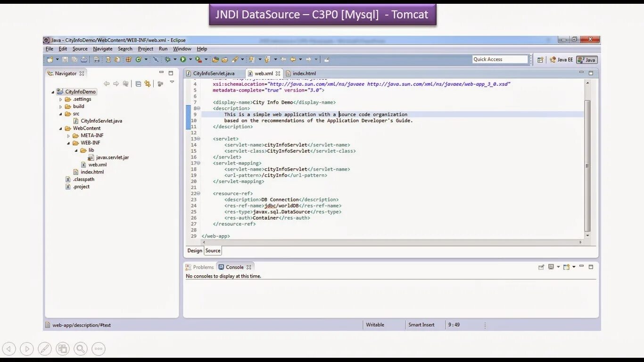Click the Collapse All icon in Navigator
644x362 pixels.
pos(138,83)
